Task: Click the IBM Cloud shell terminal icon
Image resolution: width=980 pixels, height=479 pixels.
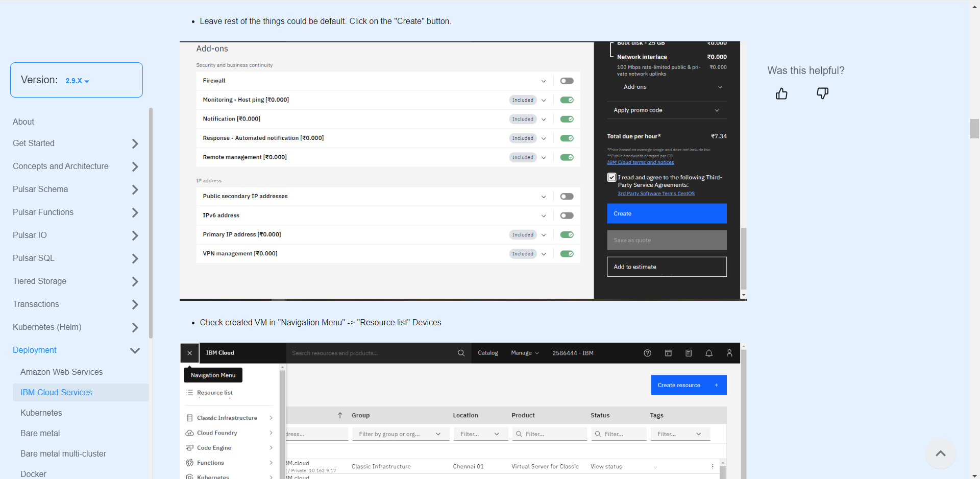Action: pos(668,353)
